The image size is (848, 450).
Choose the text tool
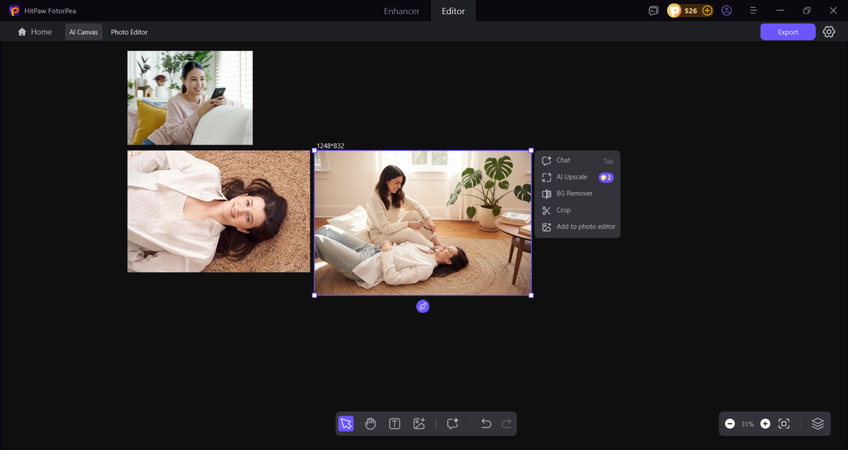click(395, 424)
